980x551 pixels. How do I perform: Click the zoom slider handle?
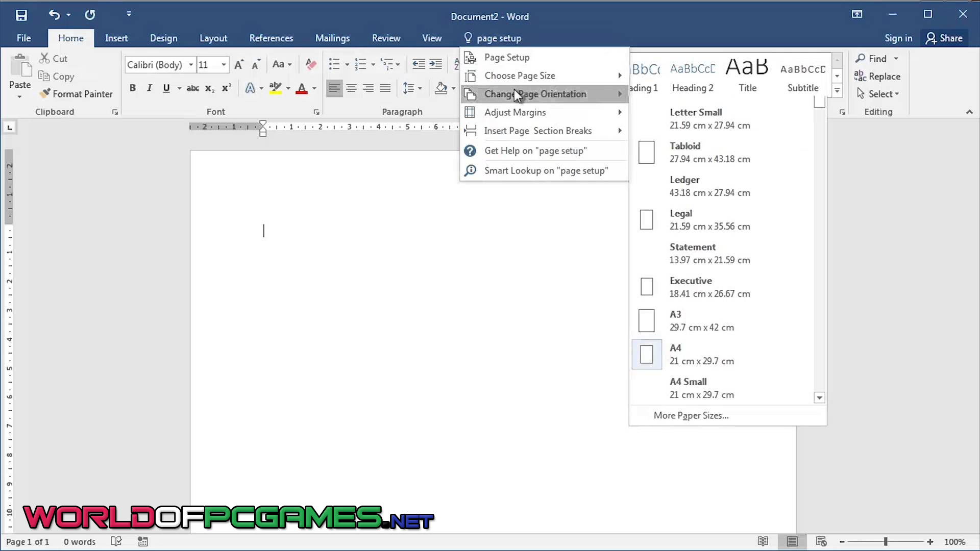coord(886,541)
